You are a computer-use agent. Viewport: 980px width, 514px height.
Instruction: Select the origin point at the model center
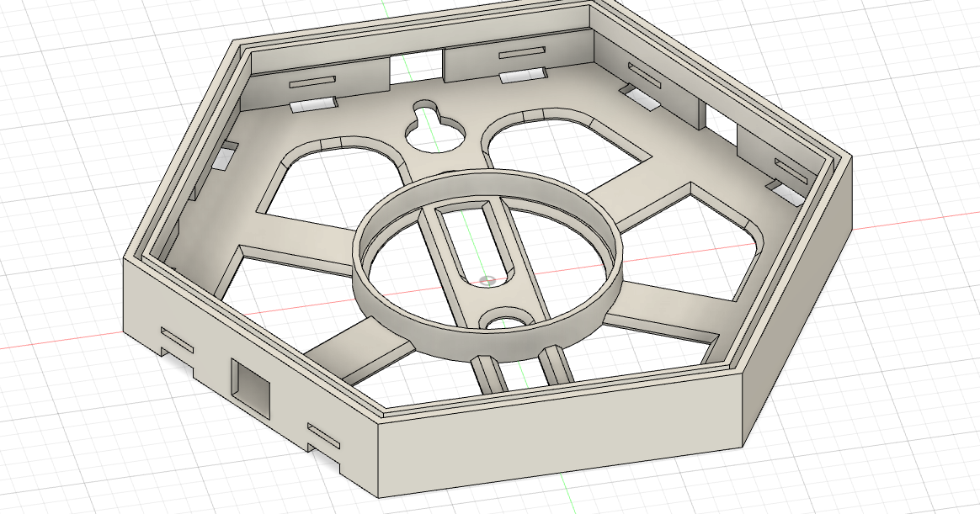click(x=486, y=281)
